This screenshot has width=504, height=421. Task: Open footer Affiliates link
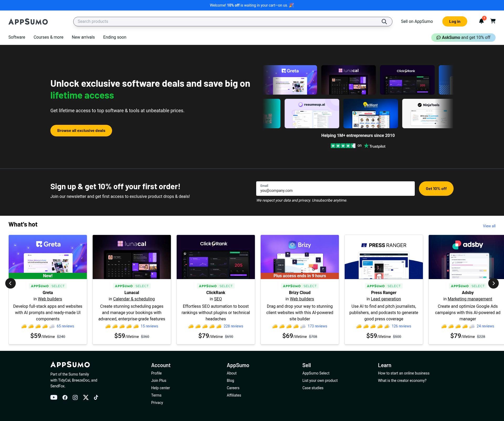coord(234,395)
